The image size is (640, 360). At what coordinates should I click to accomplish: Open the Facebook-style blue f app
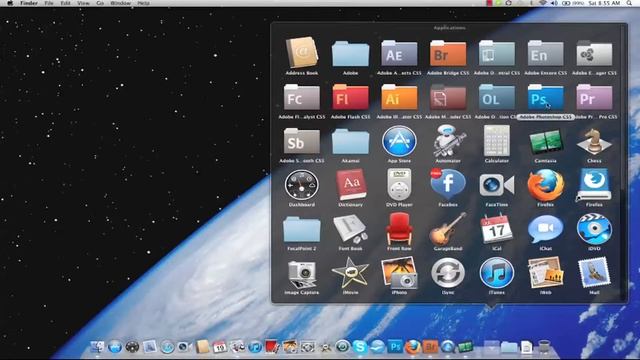[448, 185]
